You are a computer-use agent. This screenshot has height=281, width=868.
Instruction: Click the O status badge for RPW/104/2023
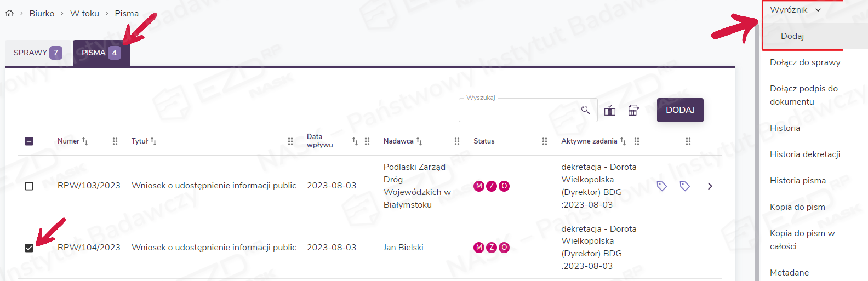click(504, 248)
